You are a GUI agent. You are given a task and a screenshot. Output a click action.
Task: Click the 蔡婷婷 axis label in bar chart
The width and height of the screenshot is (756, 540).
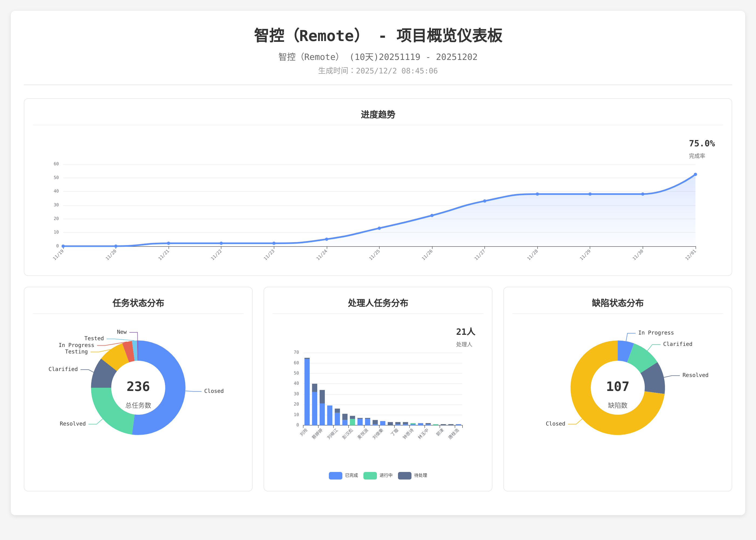click(x=318, y=434)
